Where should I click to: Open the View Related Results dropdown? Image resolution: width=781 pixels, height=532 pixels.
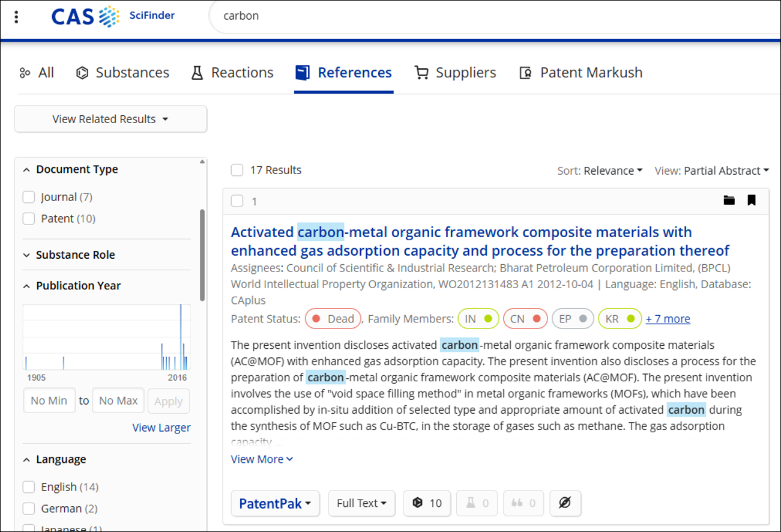110,119
